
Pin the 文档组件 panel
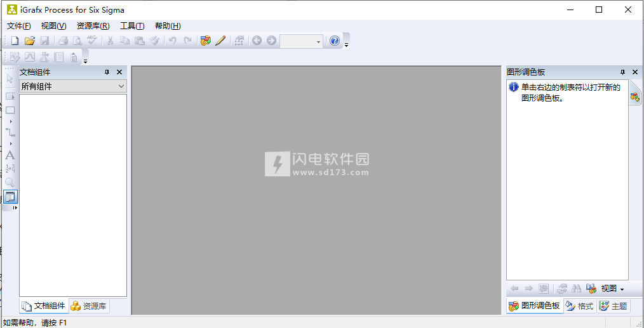[x=107, y=72]
